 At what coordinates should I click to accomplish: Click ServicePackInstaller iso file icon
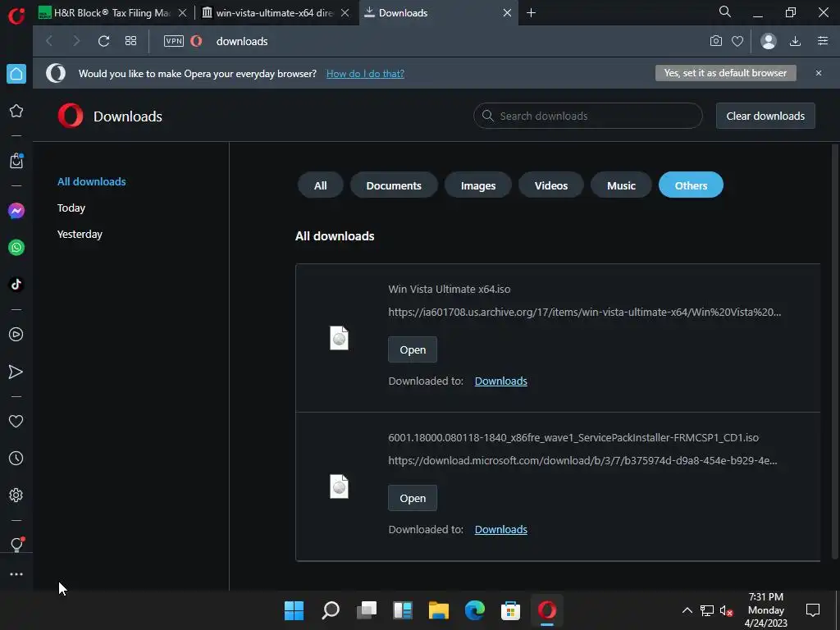pyautogui.click(x=339, y=486)
